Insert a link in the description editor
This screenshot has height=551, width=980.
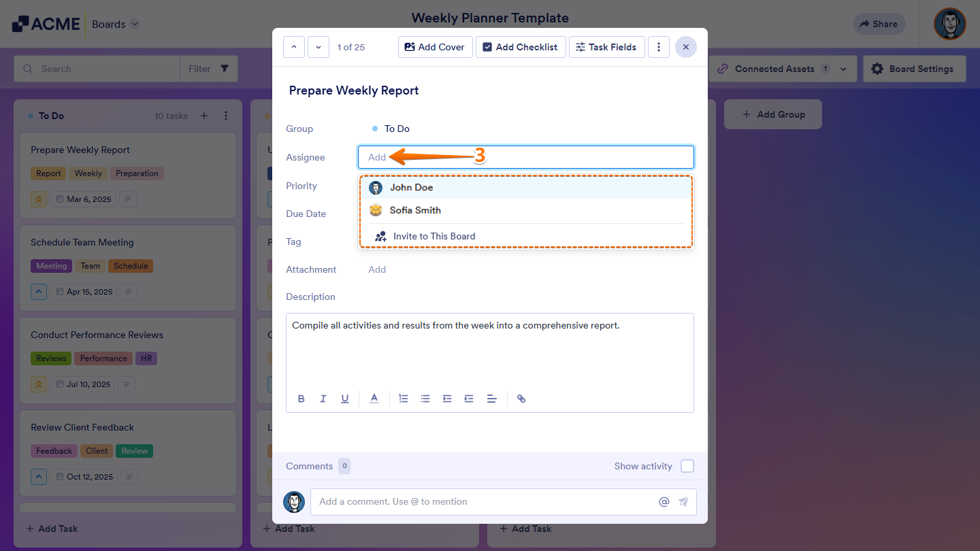(x=521, y=398)
